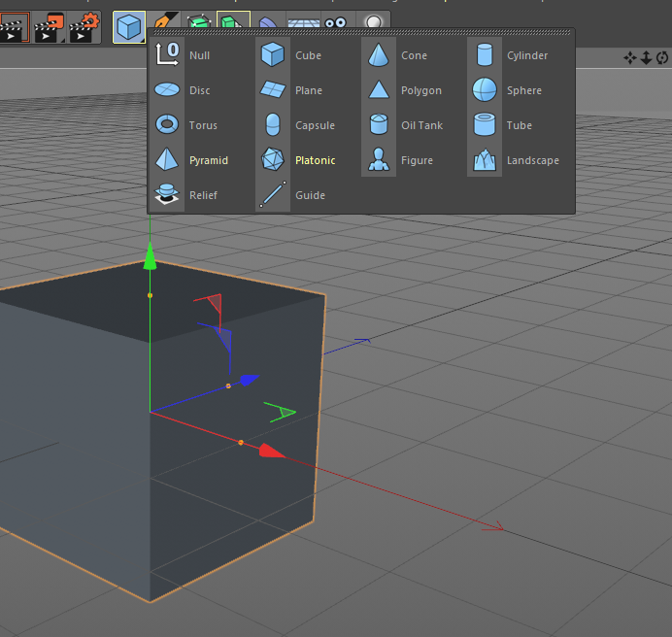Viewport: 672px width, 637px height.
Task: Click the Render View clapperboard icon
Action: coord(14,28)
